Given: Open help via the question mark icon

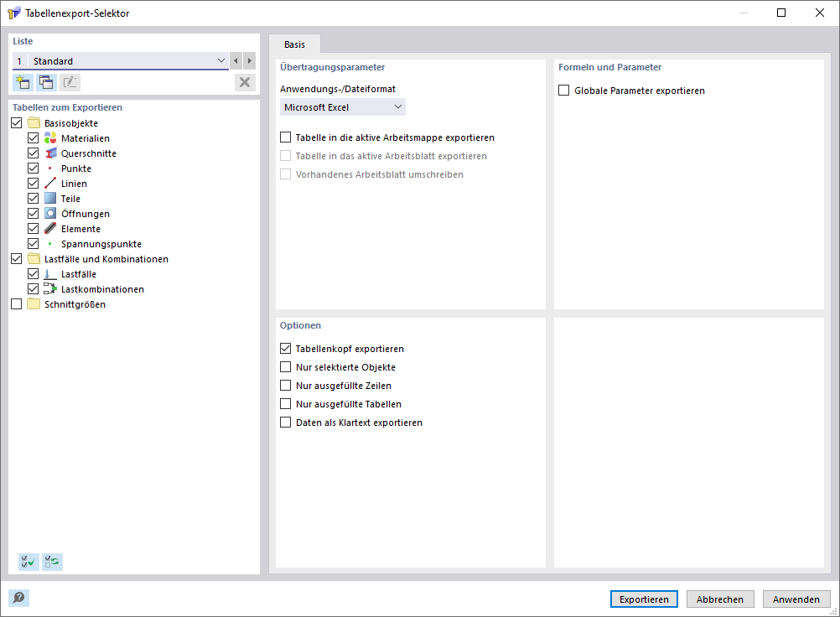Looking at the screenshot, I should point(18,598).
